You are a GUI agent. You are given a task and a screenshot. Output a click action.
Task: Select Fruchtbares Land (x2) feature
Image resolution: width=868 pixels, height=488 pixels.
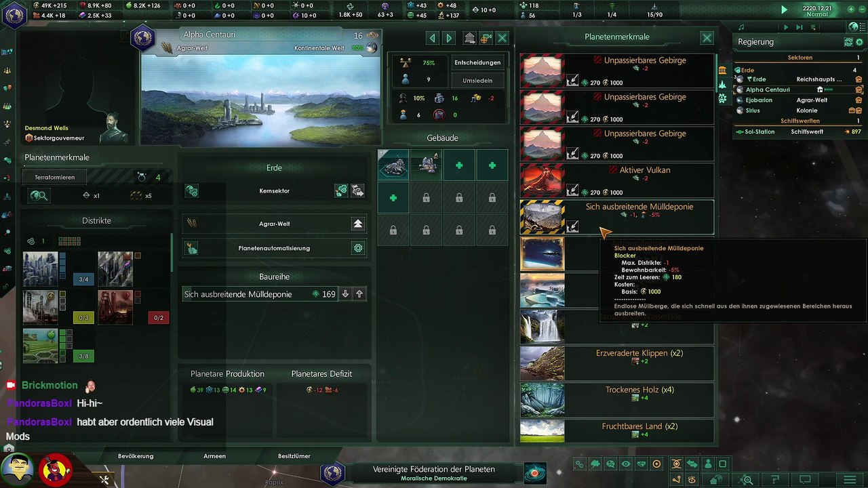(x=617, y=431)
